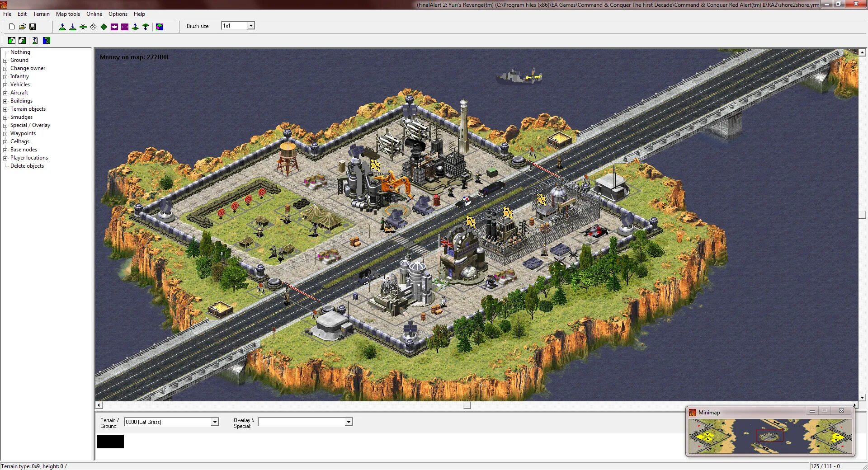Viewport: 868px width, 470px height.
Task: Expand the Vehicles tree node
Action: (x=5, y=85)
